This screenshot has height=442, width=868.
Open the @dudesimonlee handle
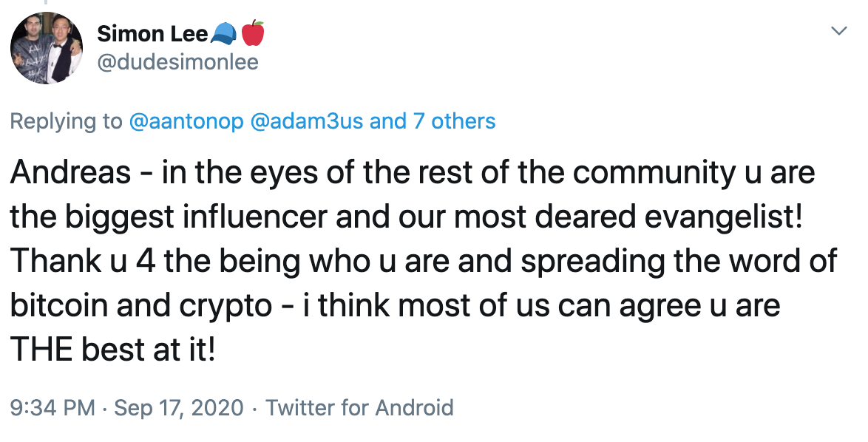(x=177, y=62)
